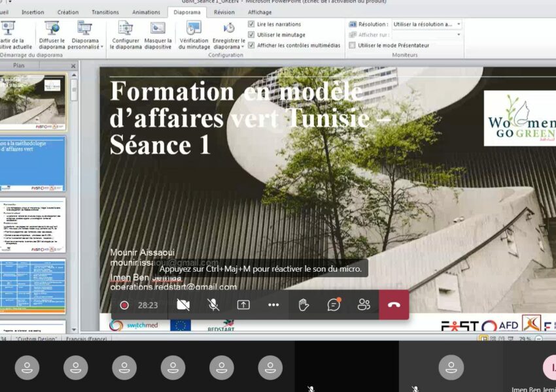Click the 79% zoom level
The height and width of the screenshot is (392, 556).
pyautogui.click(x=525, y=339)
